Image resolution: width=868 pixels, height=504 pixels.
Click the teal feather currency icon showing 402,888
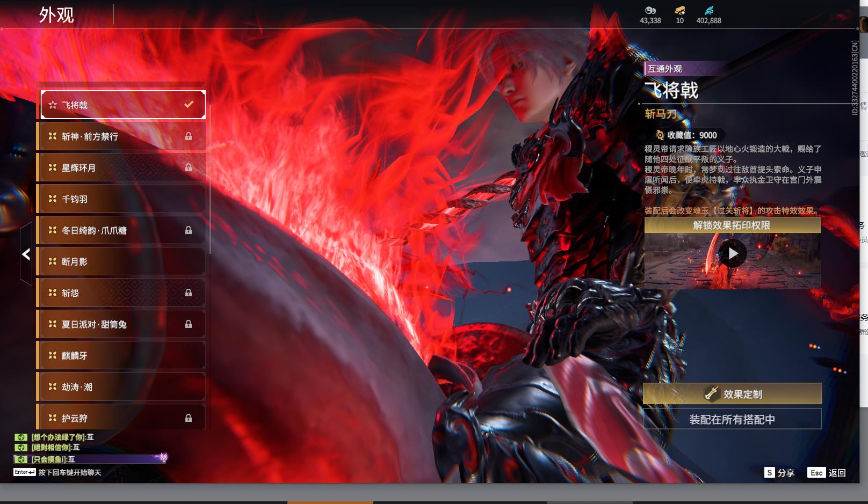tap(709, 10)
